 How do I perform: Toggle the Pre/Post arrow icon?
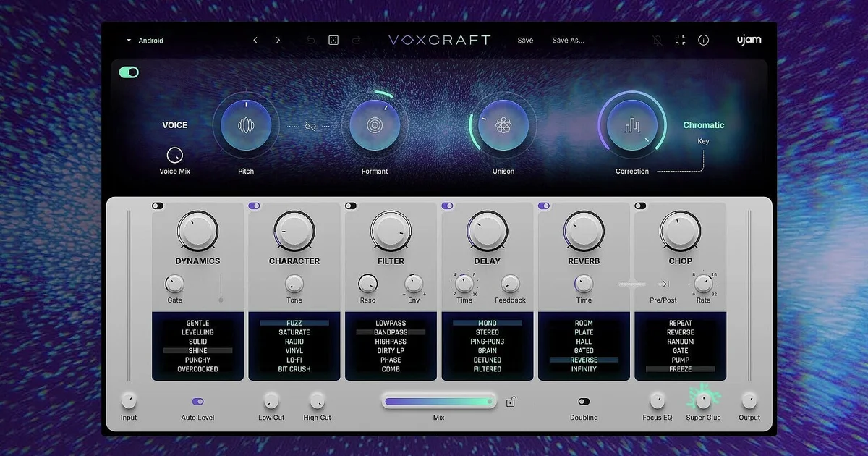tap(663, 284)
